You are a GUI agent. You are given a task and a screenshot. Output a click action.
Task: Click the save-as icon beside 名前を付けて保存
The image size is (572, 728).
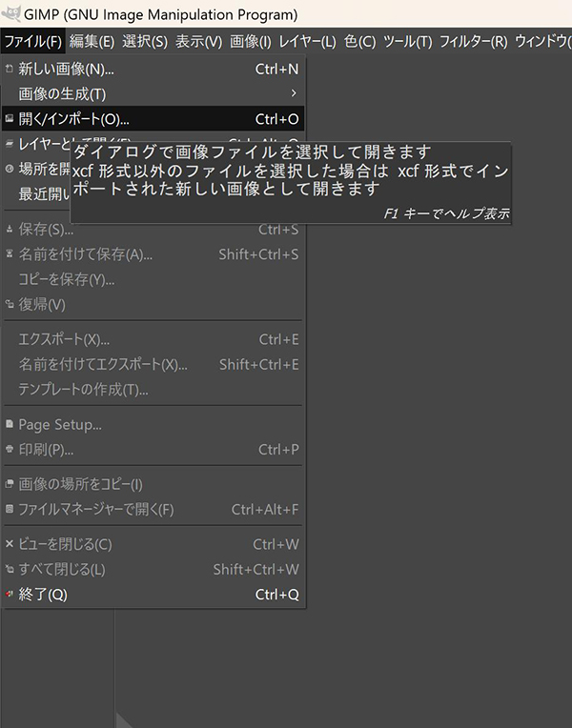10,253
